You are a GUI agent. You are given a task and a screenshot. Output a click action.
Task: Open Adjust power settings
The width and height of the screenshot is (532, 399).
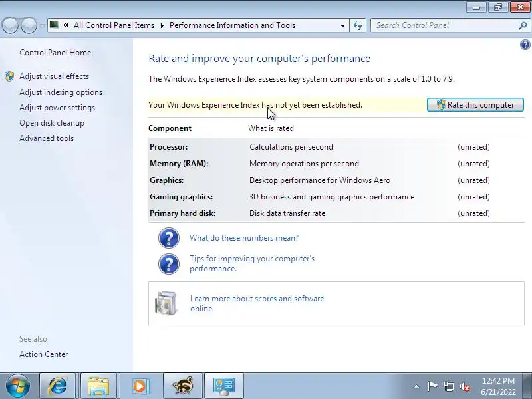tap(57, 108)
